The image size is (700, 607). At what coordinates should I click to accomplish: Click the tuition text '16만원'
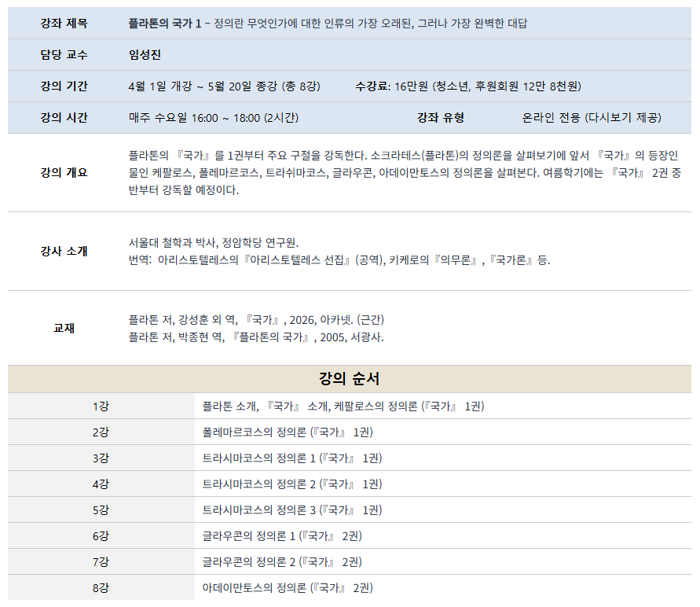(x=412, y=86)
